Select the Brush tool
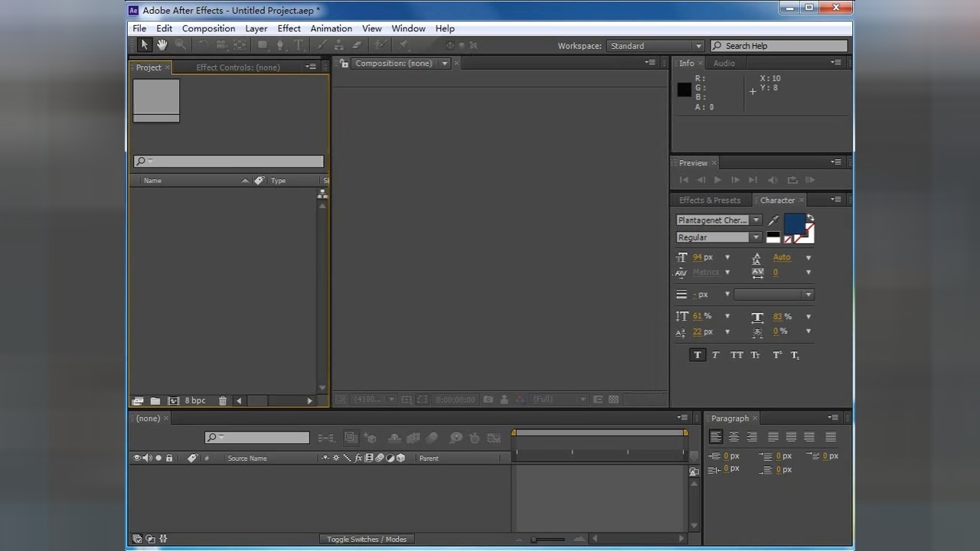Image resolution: width=980 pixels, height=551 pixels. tap(322, 45)
